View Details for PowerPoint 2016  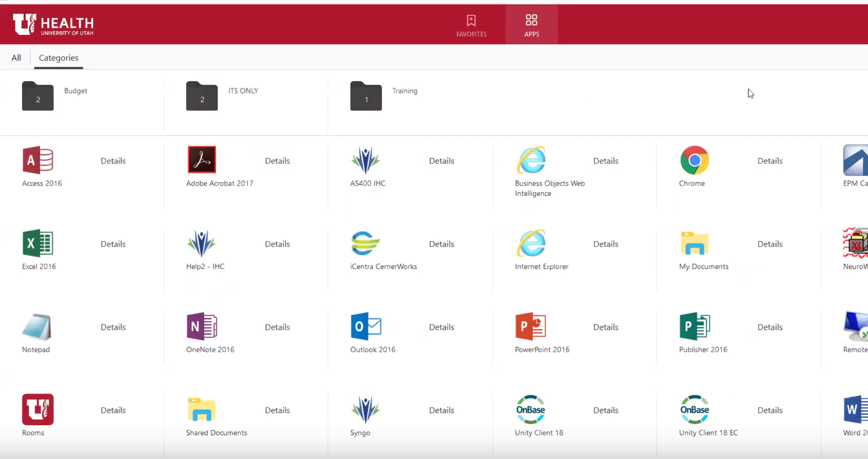pyautogui.click(x=606, y=327)
